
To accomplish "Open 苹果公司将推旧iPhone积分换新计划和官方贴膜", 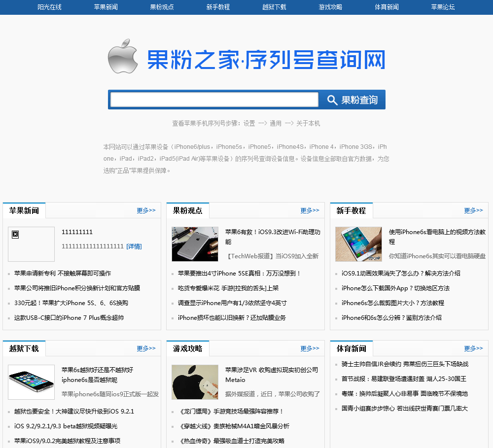I will tap(77, 288).
